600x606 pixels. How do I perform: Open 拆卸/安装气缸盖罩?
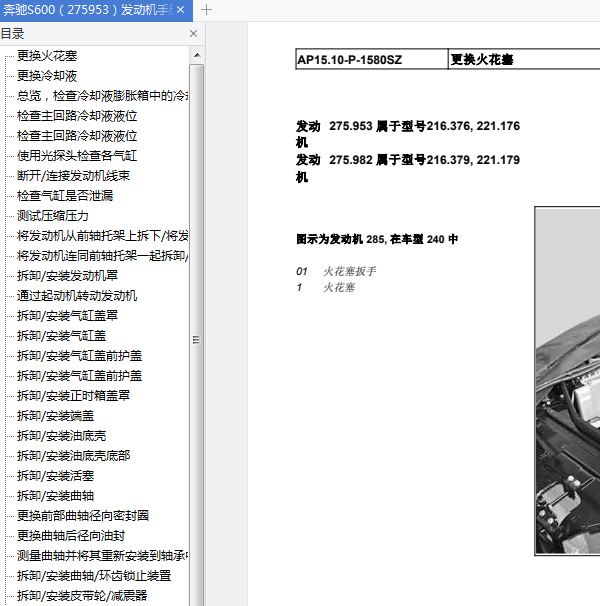(68, 316)
